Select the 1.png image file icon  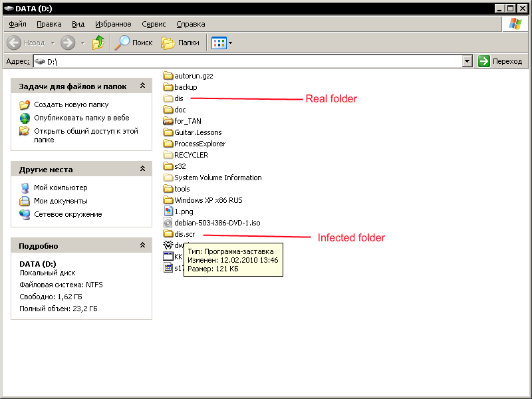point(168,211)
